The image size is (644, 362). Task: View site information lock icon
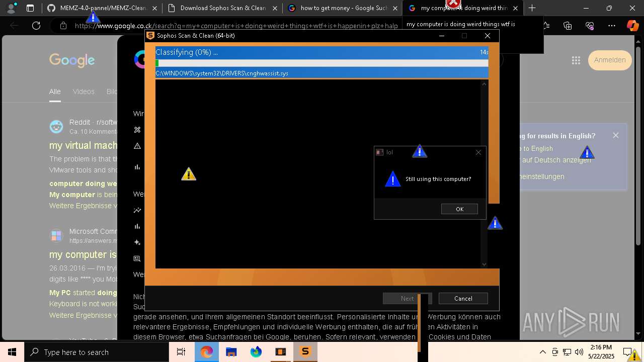coord(63,26)
